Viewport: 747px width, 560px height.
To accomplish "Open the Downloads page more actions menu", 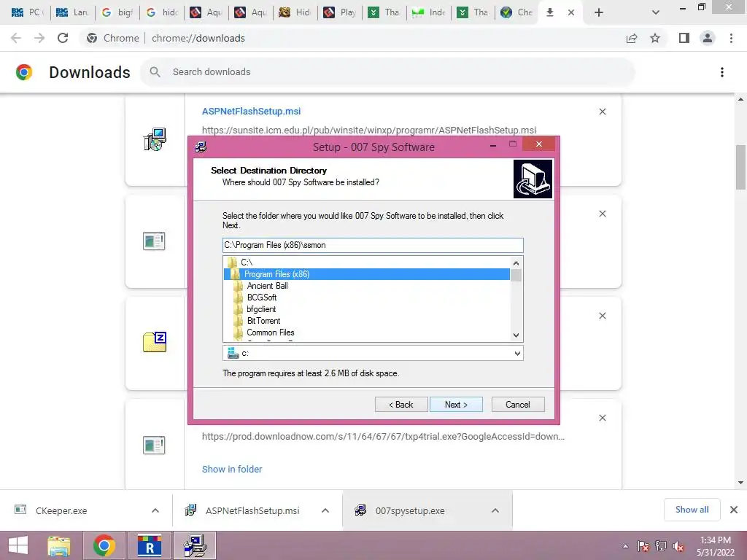I will point(722,72).
